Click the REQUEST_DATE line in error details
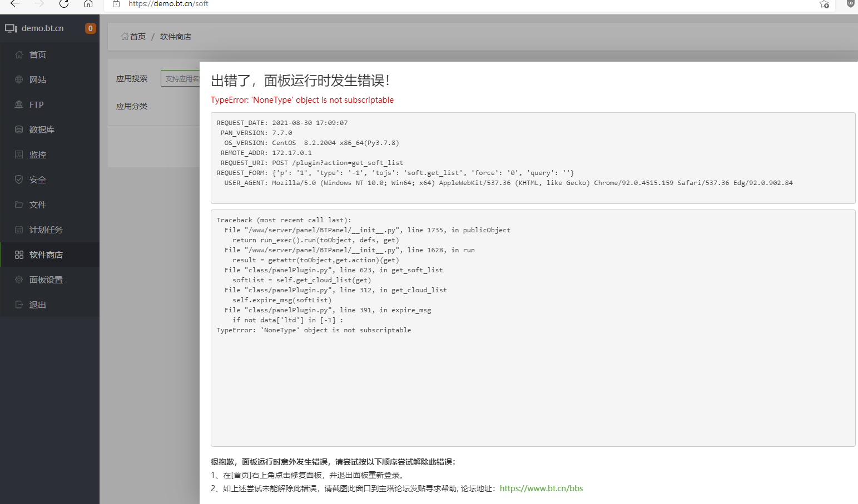The width and height of the screenshot is (858, 504). tap(282, 123)
